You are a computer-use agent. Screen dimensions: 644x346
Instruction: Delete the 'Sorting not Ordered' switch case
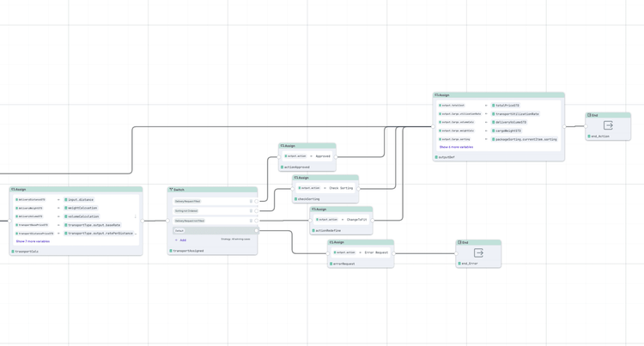click(251, 211)
